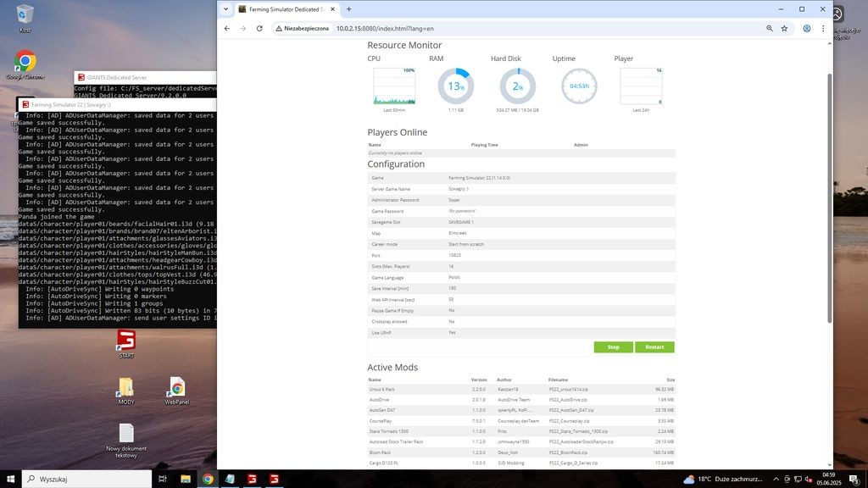The width and height of the screenshot is (868, 488).
Task: Click the SAVEGAME 1 slot value
Action: point(460,222)
